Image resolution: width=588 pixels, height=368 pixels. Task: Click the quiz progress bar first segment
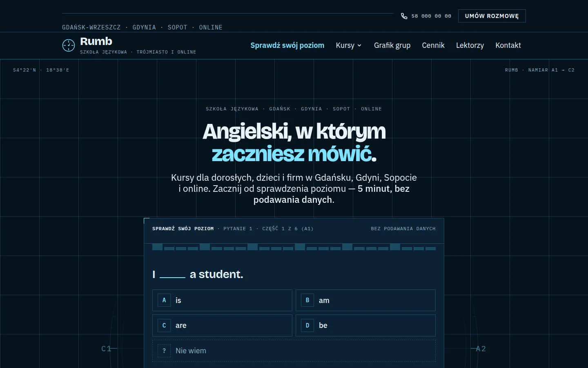coord(157,247)
